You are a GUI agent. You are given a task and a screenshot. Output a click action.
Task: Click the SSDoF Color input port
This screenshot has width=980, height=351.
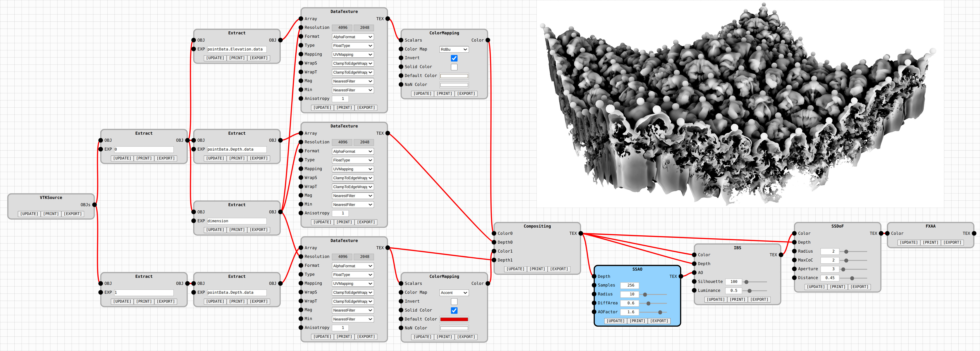coord(794,233)
